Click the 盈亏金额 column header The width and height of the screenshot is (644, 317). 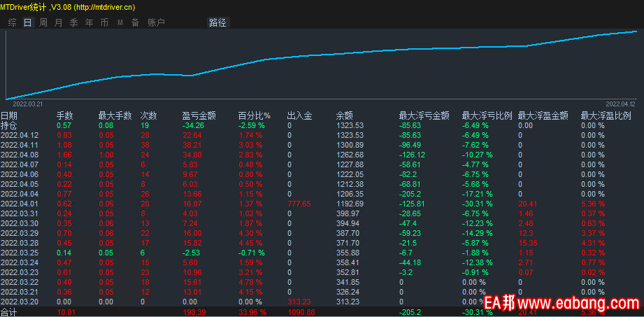tap(199, 115)
